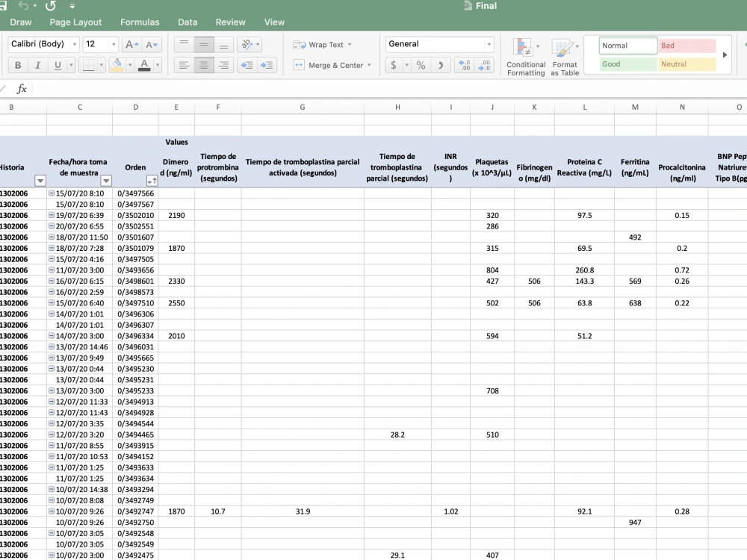This screenshot has width=747, height=560.
Task: Decrease decimal places
Action: [485, 65]
